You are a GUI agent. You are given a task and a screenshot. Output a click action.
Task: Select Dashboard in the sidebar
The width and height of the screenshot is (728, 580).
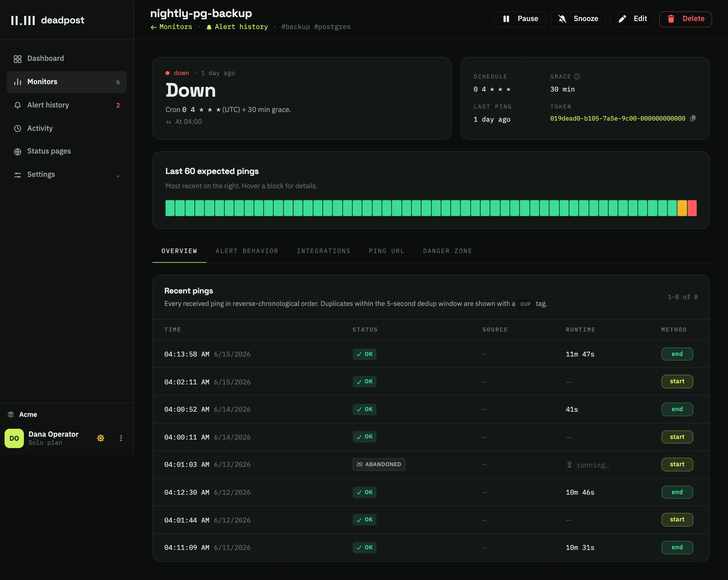tap(67, 59)
